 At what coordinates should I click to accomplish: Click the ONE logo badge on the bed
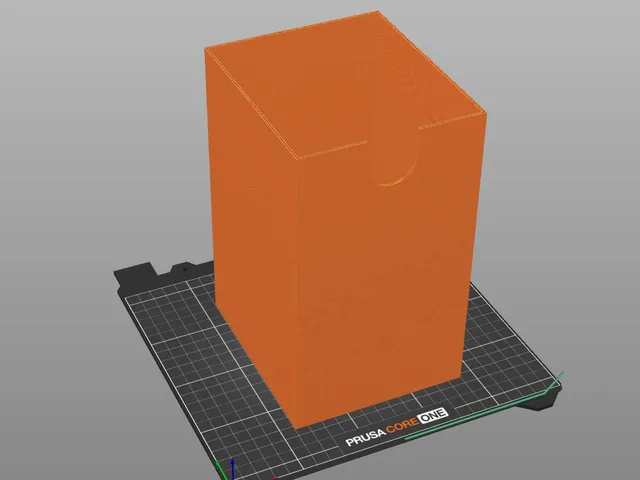point(433,416)
